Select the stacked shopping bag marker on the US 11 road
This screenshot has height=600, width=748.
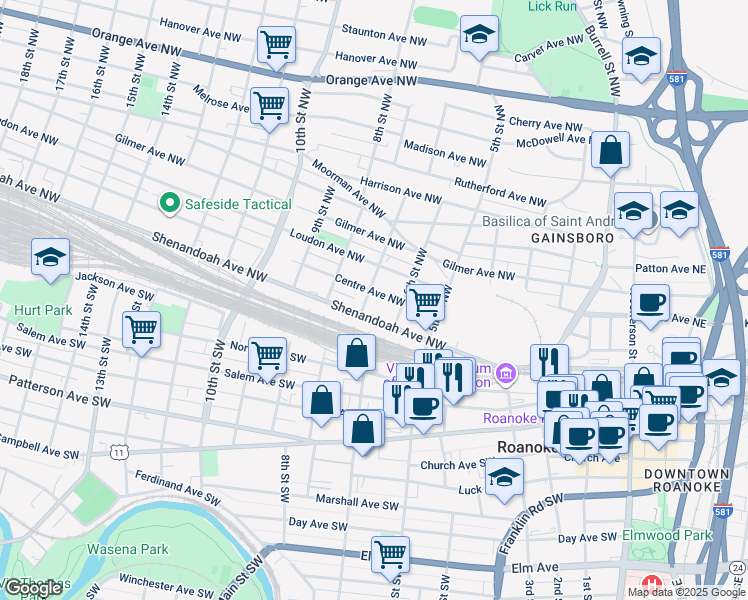coord(363,431)
